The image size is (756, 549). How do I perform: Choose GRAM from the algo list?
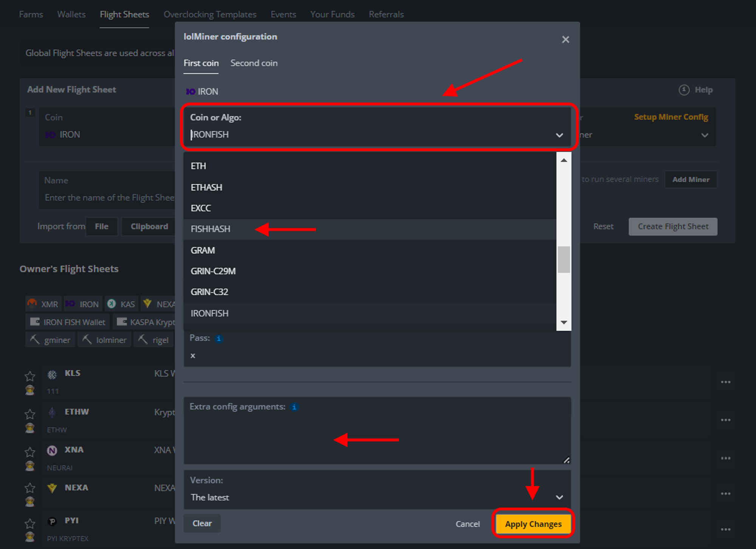pos(370,250)
